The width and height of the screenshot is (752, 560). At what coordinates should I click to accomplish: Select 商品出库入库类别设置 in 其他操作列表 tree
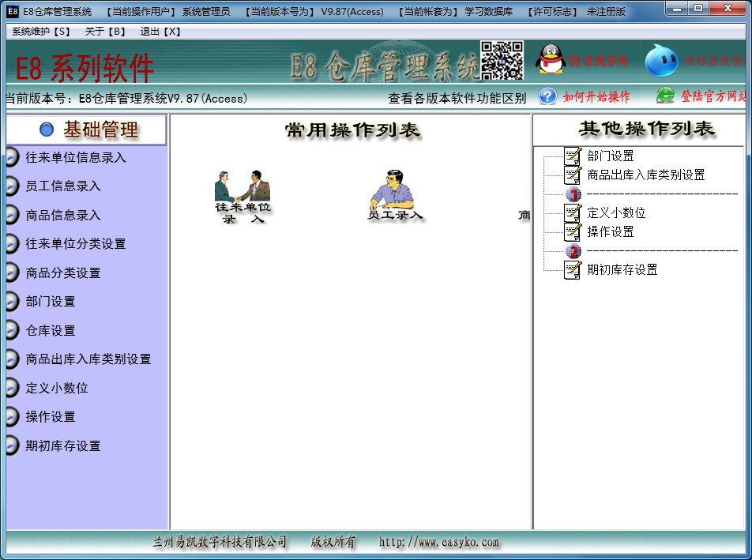click(x=646, y=175)
